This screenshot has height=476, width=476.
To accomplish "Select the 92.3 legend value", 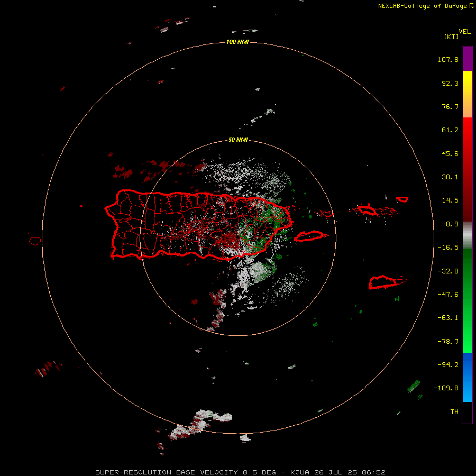I will [x=450, y=83].
